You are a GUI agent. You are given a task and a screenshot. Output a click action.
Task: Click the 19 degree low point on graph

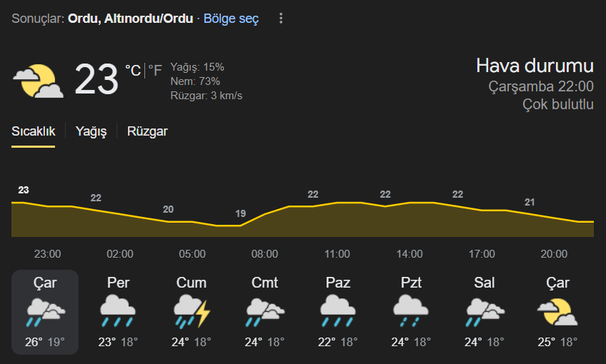click(x=240, y=213)
